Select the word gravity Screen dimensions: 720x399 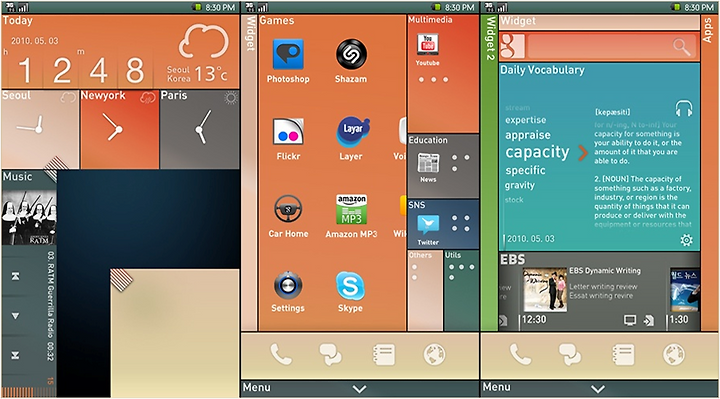point(520,185)
